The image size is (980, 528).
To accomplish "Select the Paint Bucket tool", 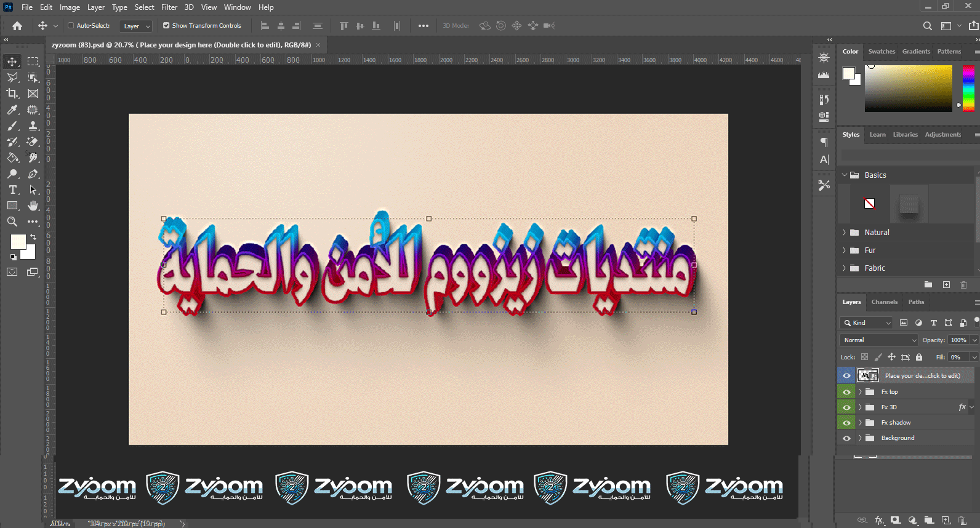I will [x=12, y=158].
